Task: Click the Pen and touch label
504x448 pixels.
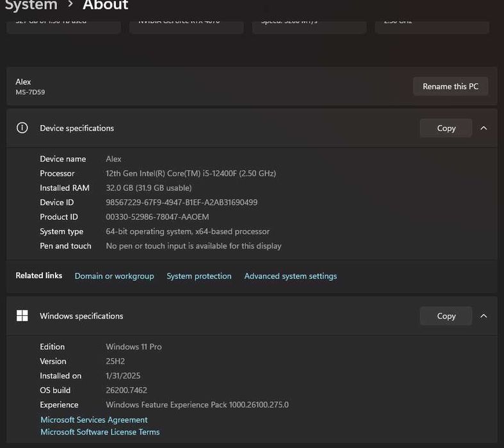Action: [x=65, y=246]
